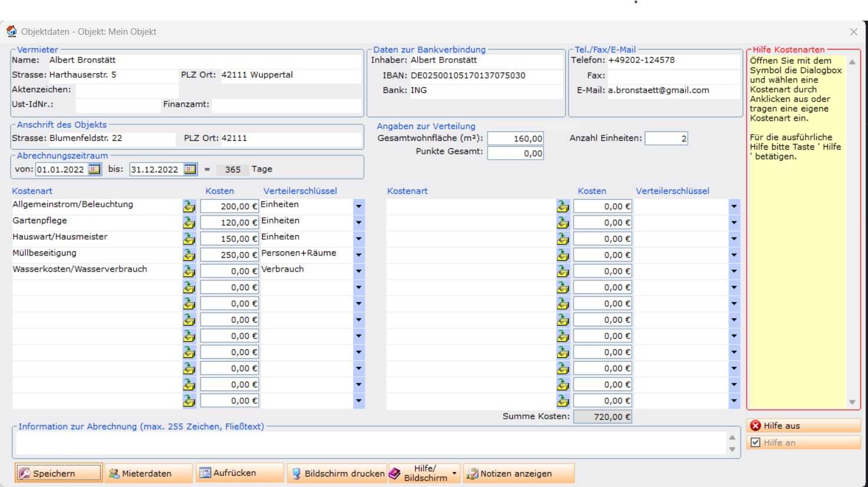Click the Summe Kosten value 720,00 €
This screenshot has width=868, height=487.
tap(602, 417)
